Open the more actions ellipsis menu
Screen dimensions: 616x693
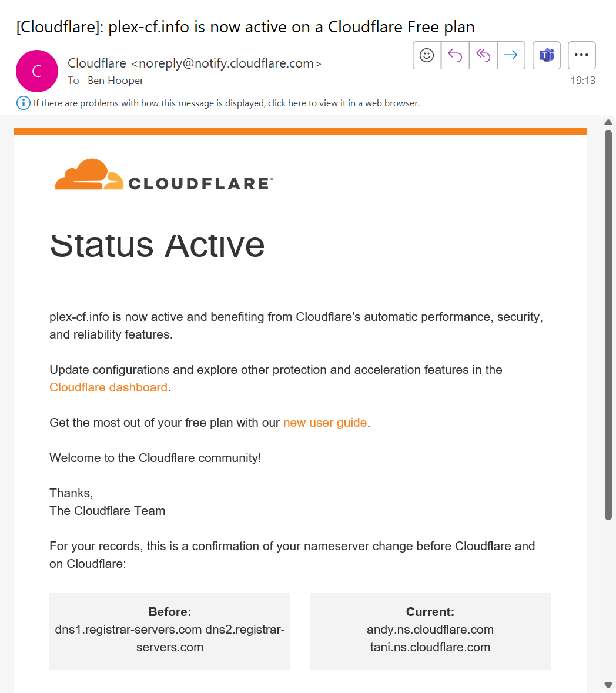(581, 55)
